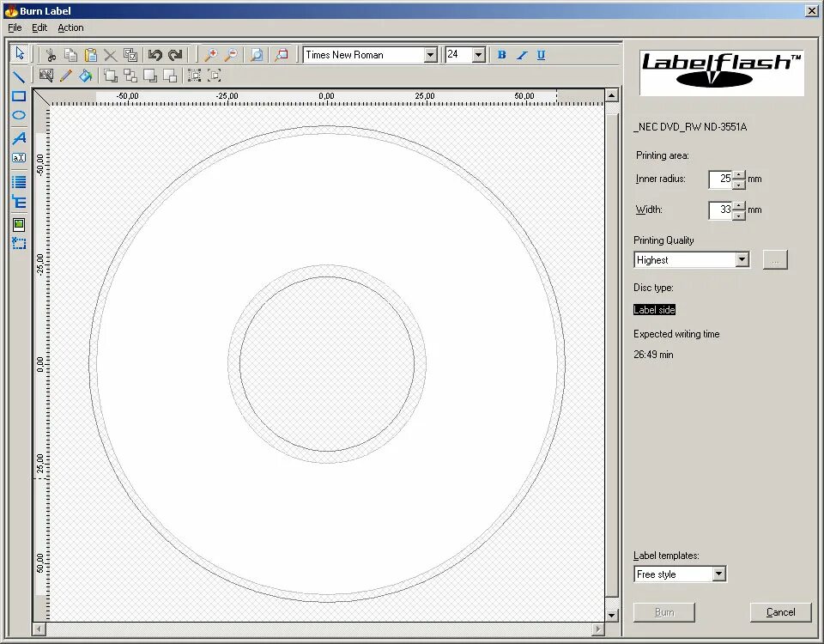Select the arrow pointer tool
The image size is (824, 644).
coord(20,53)
